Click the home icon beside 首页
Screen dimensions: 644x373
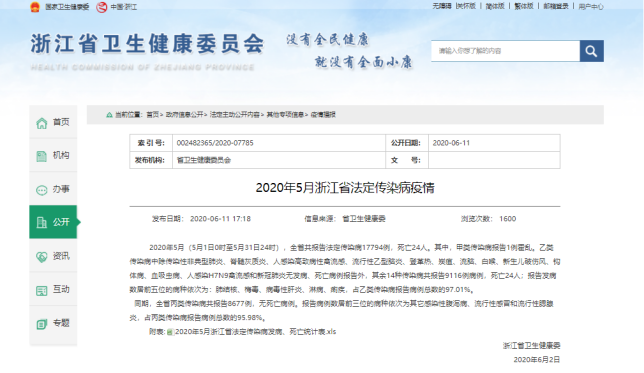click(x=41, y=123)
